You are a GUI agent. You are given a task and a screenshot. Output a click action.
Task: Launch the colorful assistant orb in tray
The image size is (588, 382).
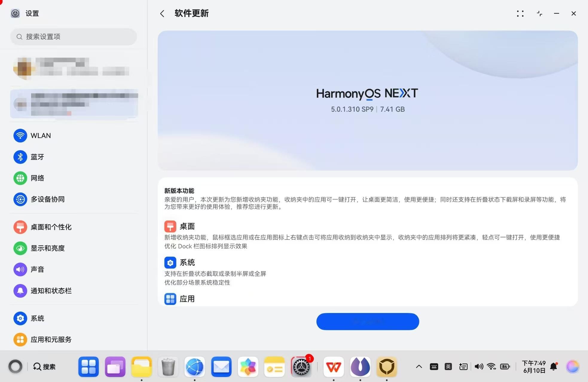(x=572, y=366)
